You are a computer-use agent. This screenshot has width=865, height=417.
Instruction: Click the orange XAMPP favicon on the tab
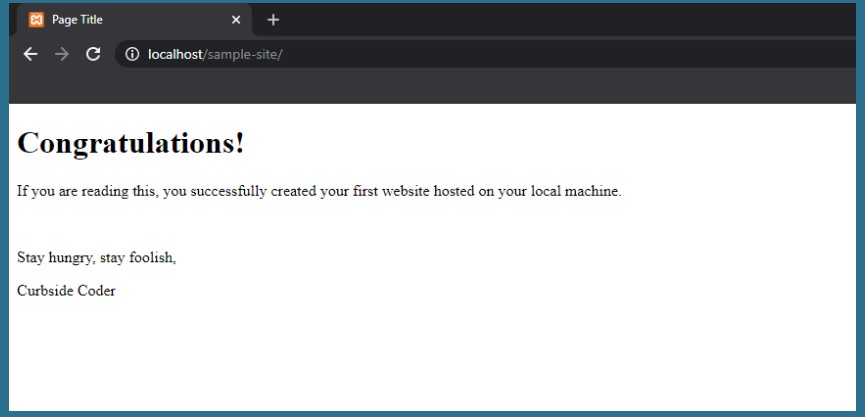(36, 19)
